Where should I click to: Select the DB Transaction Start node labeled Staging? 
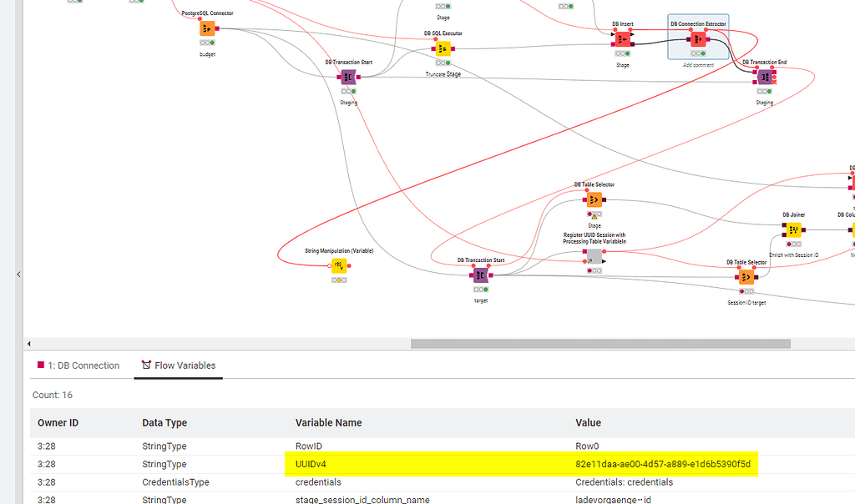(348, 76)
